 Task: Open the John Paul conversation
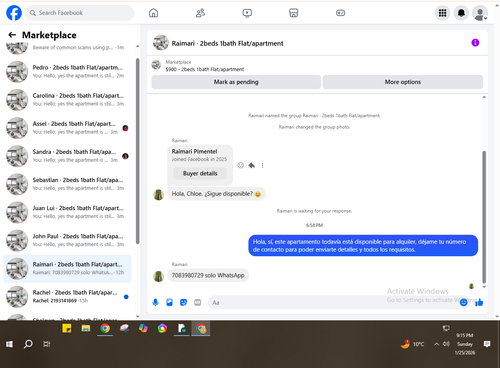pos(67,240)
